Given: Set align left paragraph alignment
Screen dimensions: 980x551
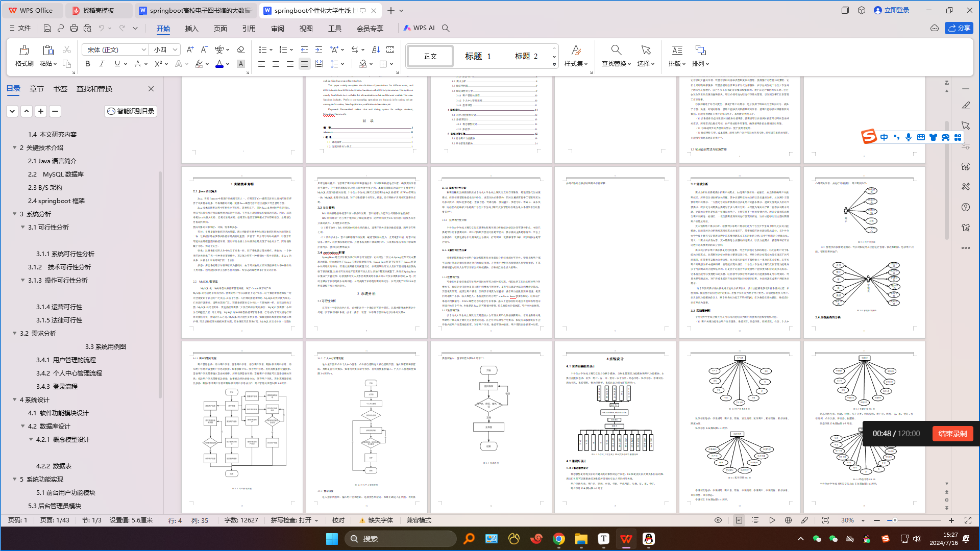Looking at the screenshot, I should (x=261, y=64).
